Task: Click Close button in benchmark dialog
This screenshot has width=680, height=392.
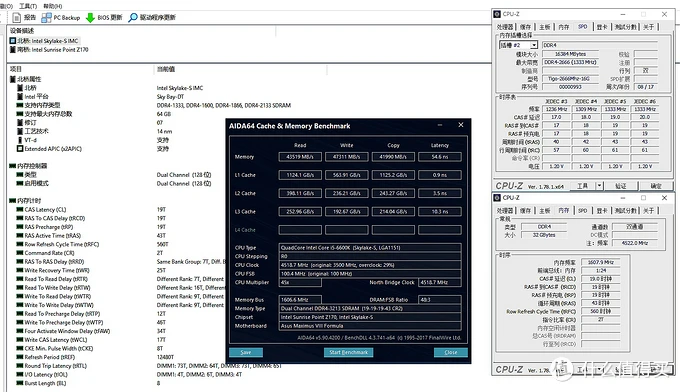Action: (451, 353)
